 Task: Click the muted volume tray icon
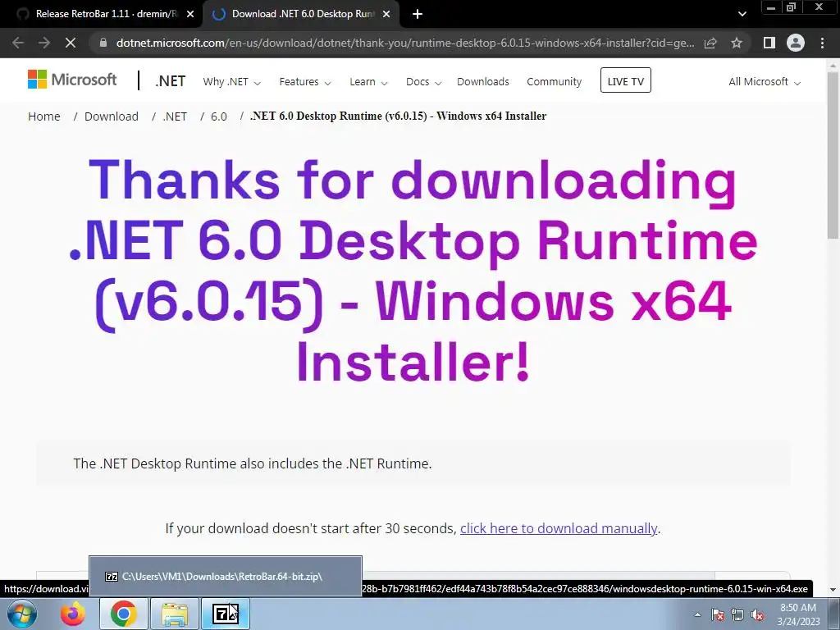(x=757, y=614)
